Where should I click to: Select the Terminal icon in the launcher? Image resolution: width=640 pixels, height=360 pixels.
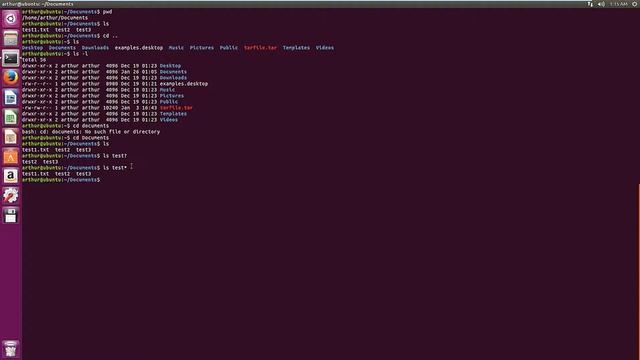point(11,58)
